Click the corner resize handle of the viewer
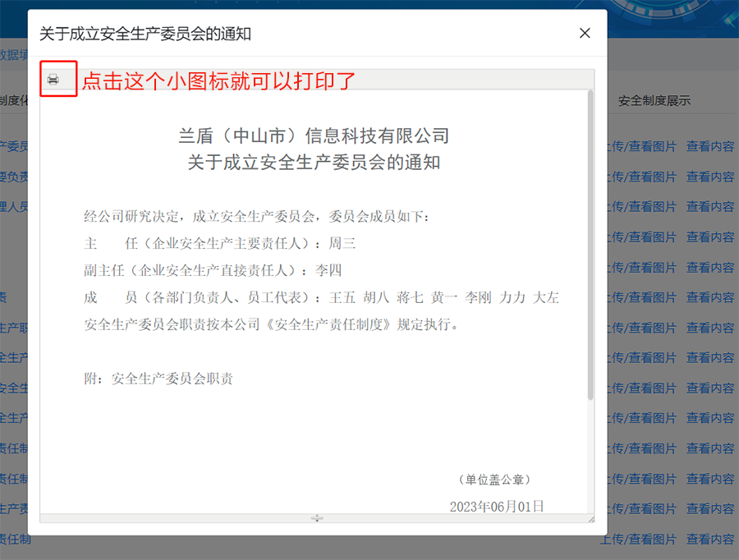The height and width of the screenshot is (560, 739). tap(591, 519)
